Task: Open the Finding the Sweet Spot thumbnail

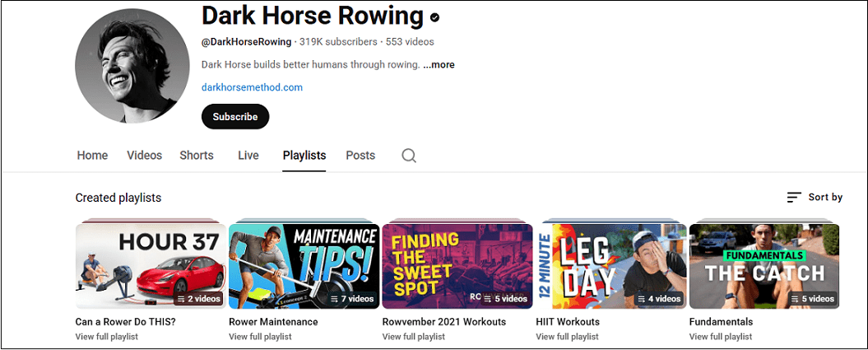Action: [x=457, y=266]
